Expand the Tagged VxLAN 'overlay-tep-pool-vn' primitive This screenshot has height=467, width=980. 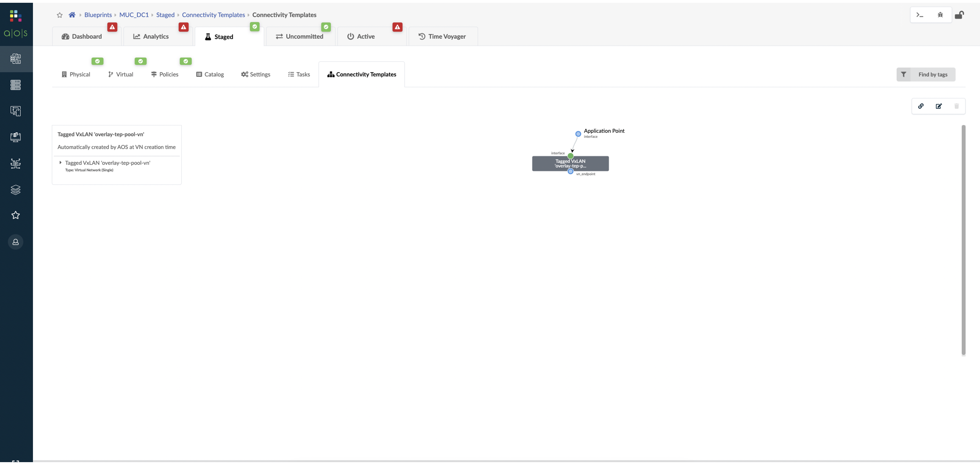(60, 163)
